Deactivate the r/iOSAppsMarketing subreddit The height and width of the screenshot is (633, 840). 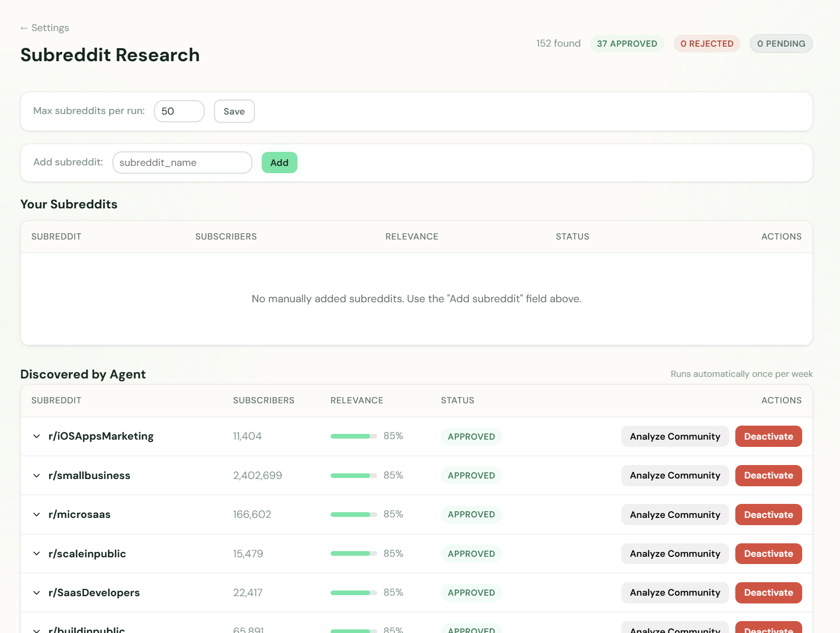tap(768, 437)
